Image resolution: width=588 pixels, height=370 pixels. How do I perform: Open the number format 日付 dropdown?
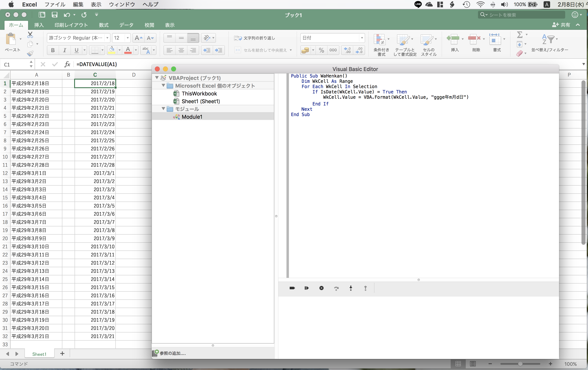[x=362, y=38]
